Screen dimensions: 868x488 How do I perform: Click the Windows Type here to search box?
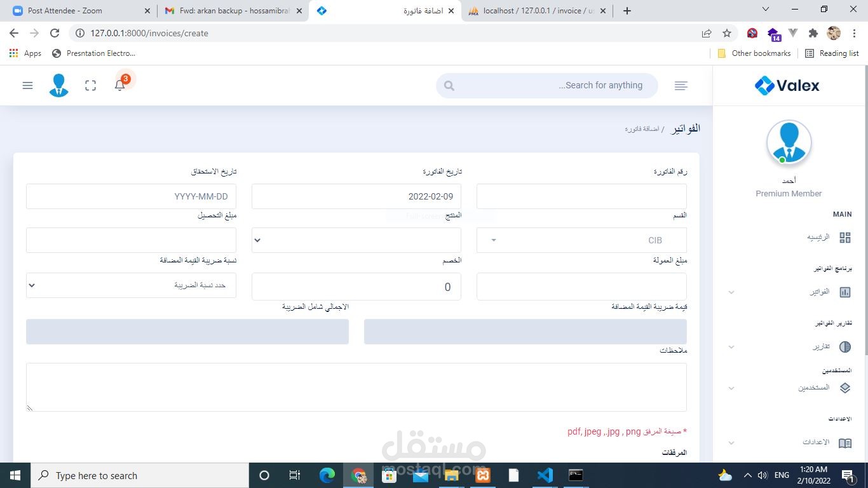point(139,475)
